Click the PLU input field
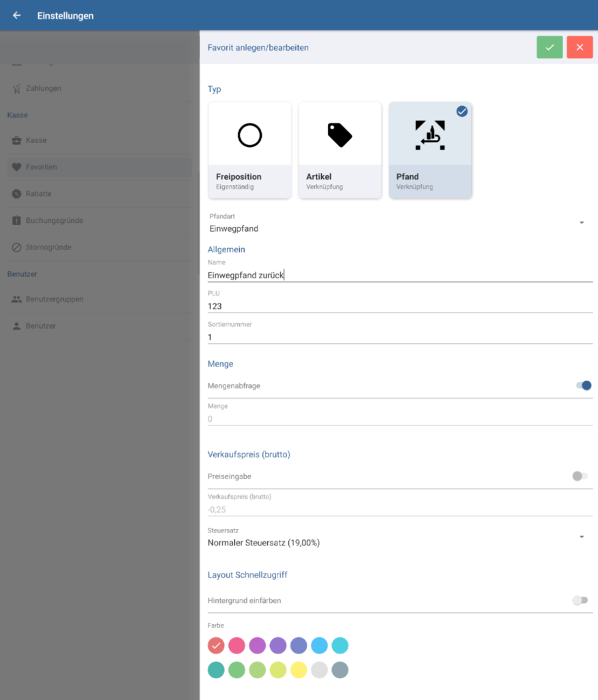 click(x=399, y=306)
